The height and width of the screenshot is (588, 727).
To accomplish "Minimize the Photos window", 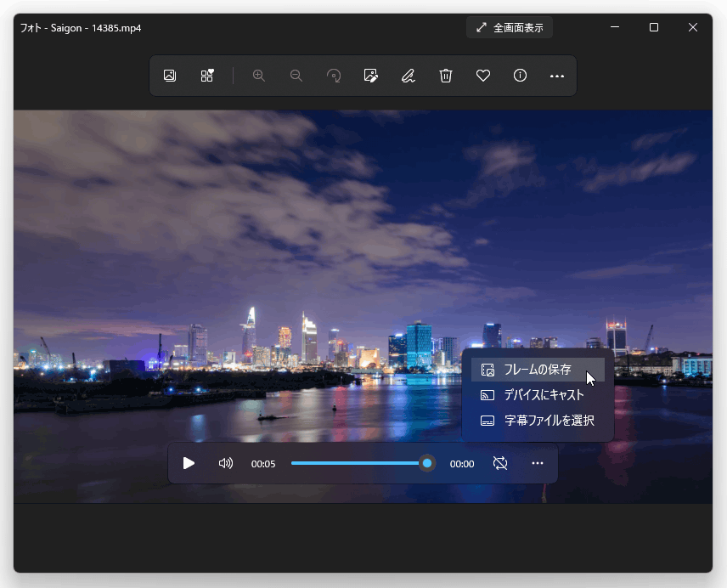I will 615,27.
